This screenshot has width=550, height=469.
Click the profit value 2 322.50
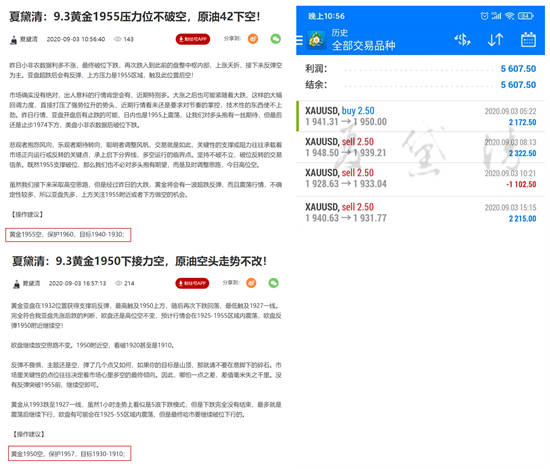[522, 153]
